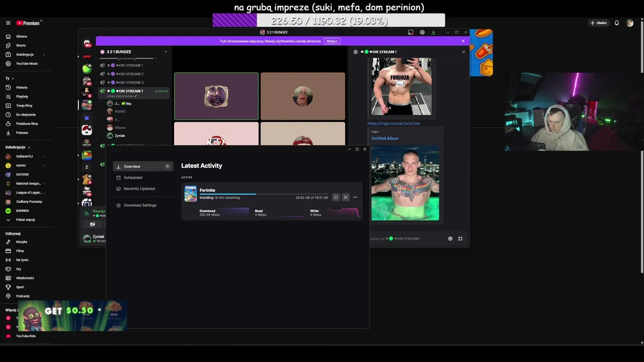Screen dimensions: 644x362
Task: Click the 226.50 / 1190.32 donation goal bar
Action: click(x=329, y=21)
